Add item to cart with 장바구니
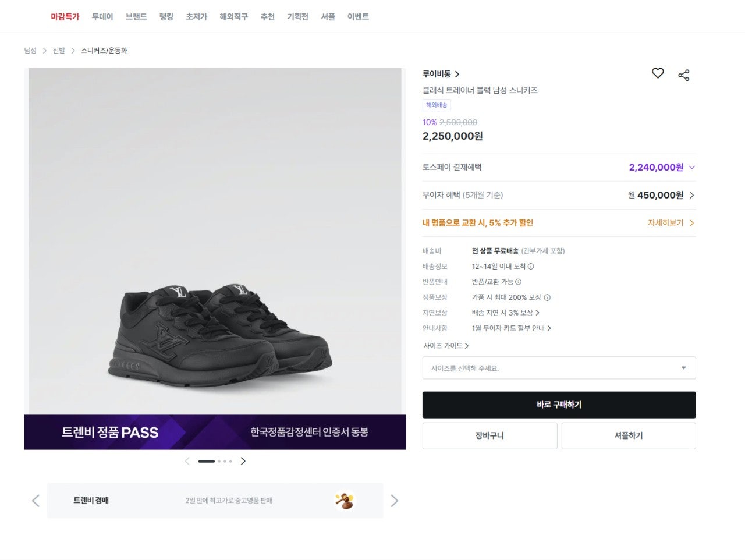Screen dimensions: 745x560 pyautogui.click(x=489, y=435)
